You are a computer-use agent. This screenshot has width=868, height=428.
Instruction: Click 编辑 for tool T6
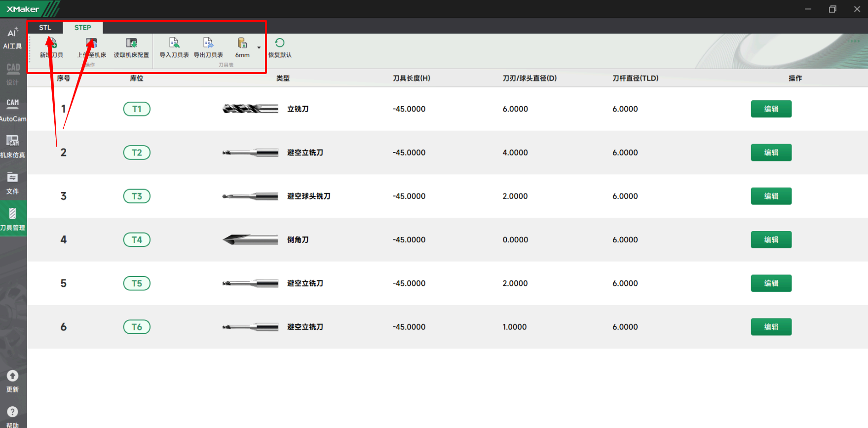(771, 327)
